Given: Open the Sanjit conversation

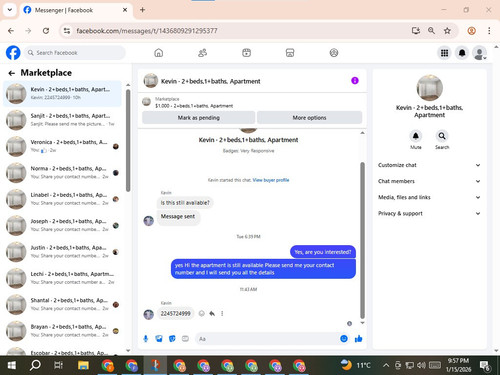Looking at the screenshot, I should coord(63,120).
